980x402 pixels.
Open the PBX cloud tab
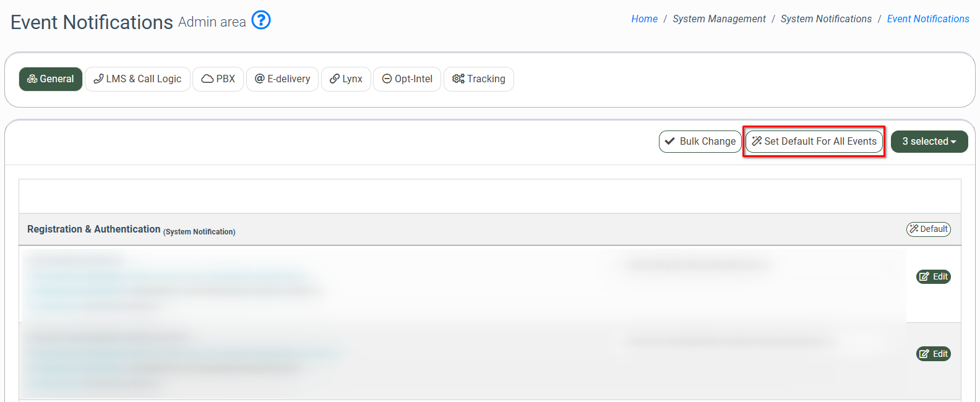point(218,79)
